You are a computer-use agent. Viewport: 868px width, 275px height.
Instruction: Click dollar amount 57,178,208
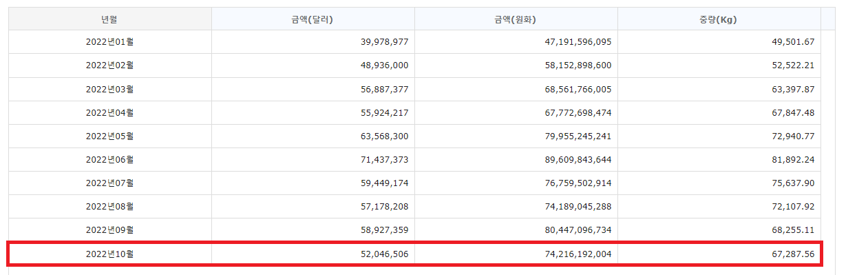coord(384,206)
